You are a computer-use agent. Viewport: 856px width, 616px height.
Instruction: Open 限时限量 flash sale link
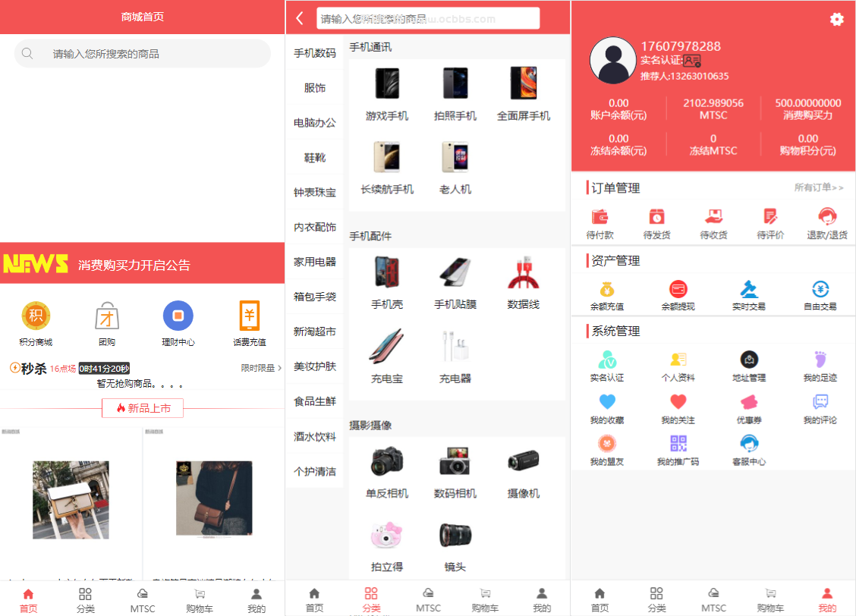(261, 368)
